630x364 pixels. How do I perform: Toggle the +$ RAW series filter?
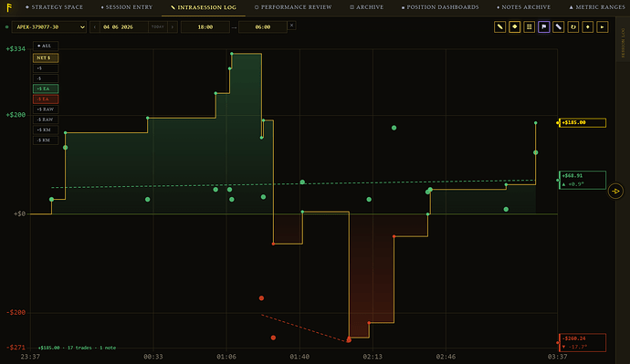(46, 109)
